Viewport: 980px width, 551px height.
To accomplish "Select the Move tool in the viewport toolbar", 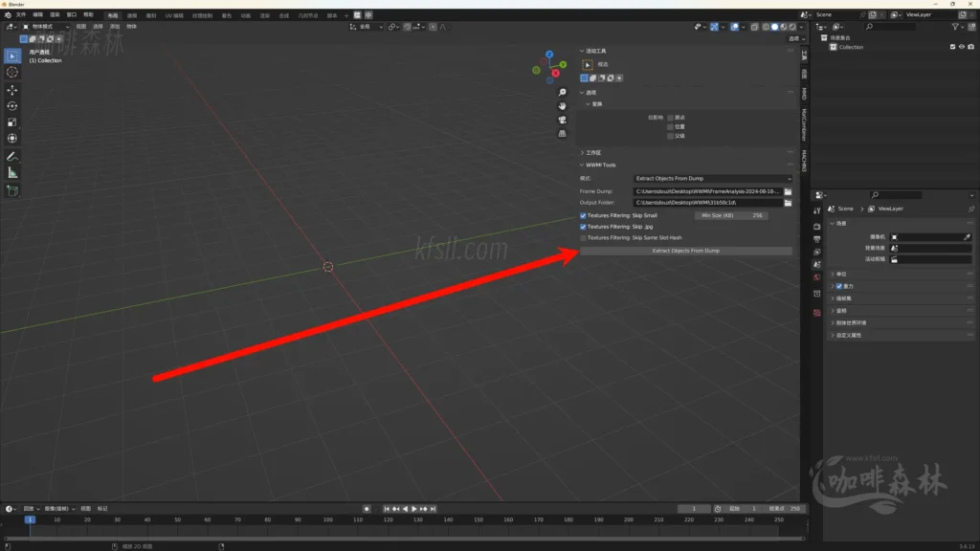I will pos(12,89).
